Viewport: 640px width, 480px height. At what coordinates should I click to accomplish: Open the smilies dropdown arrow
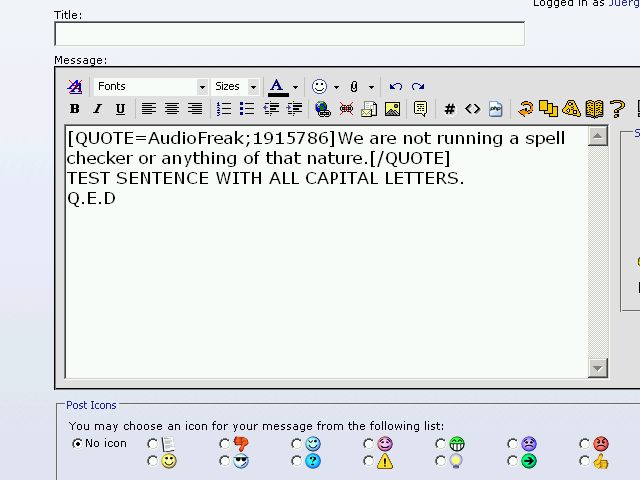pyautogui.click(x=336, y=87)
